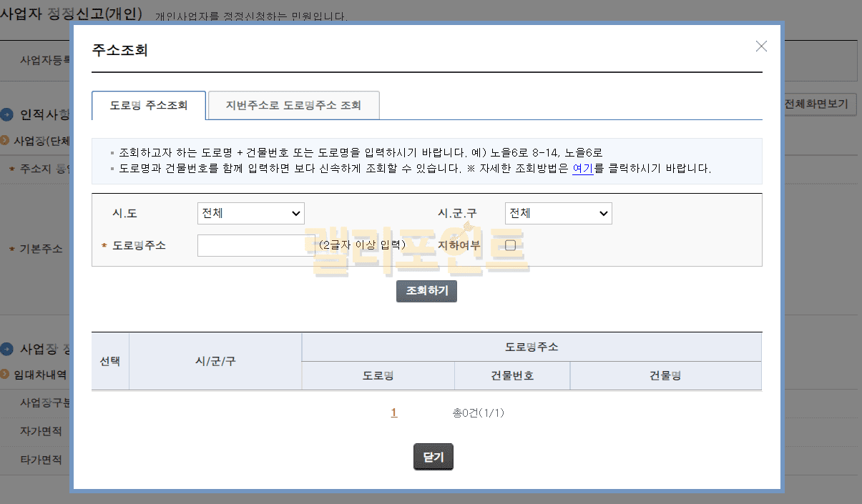
Task: Focus the 도로명주소 text input field
Action: tap(251, 245)
